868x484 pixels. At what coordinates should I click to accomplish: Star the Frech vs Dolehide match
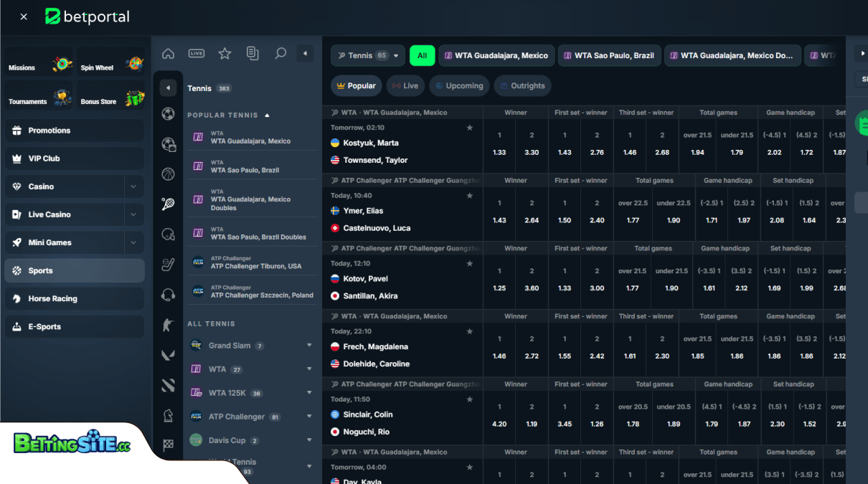tap(470, 332)
